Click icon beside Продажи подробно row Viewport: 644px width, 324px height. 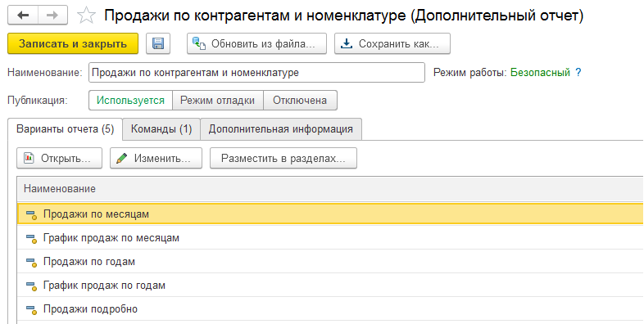(31, 308)
